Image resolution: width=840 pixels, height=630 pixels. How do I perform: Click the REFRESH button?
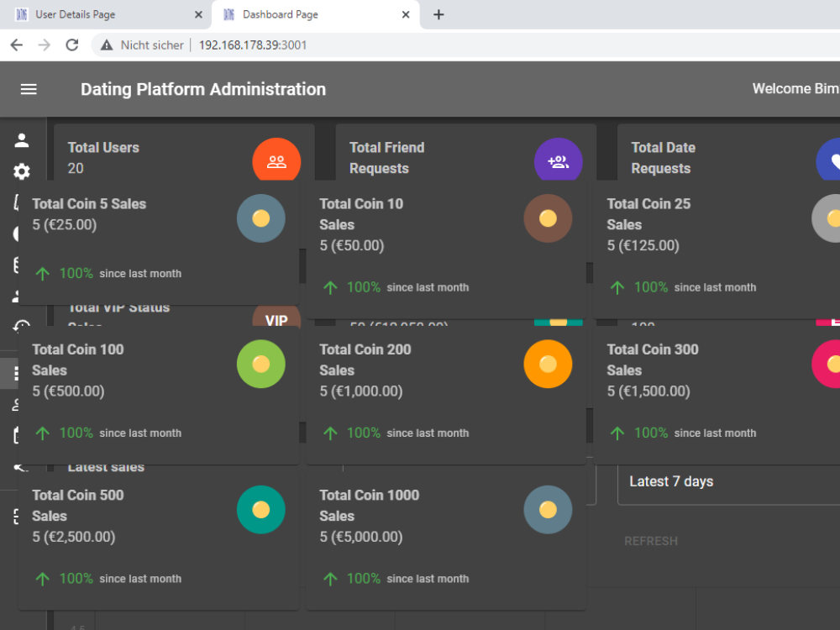[651, 541]
